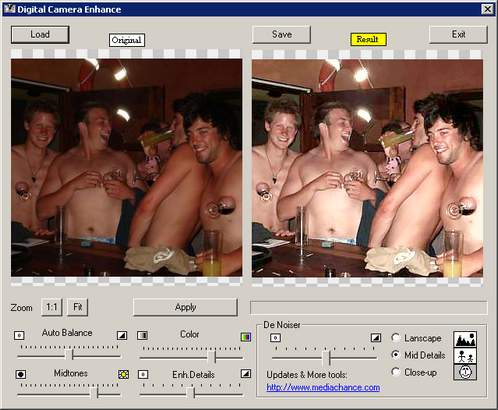
Task: Click the Enh.Details slider handle
Action: [x=191, y=393]
